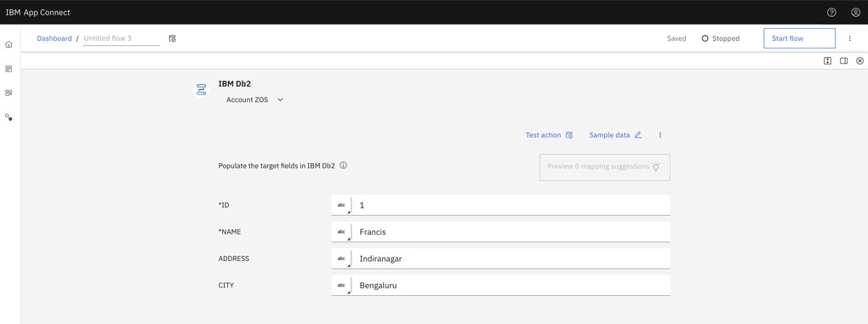Click the Saved status text
The width and height of the screenshot is (868, 324).
click(677, 39)
